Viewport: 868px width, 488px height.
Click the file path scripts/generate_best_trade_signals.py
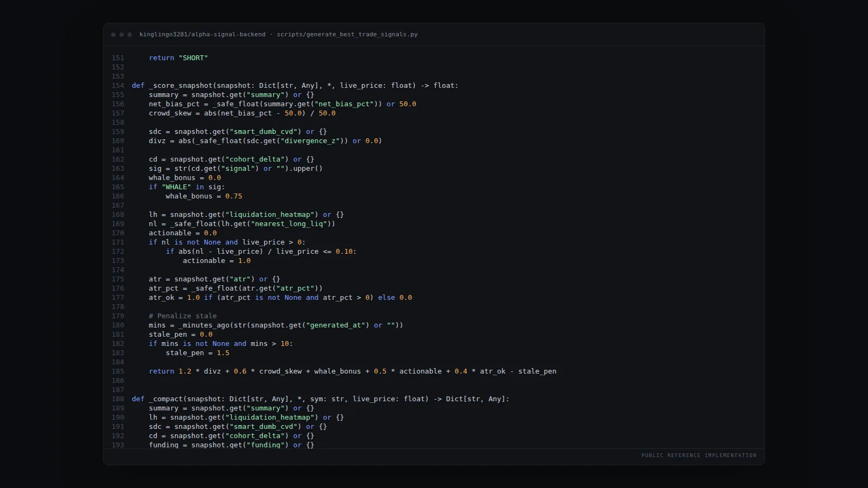(x=347, y=34)
